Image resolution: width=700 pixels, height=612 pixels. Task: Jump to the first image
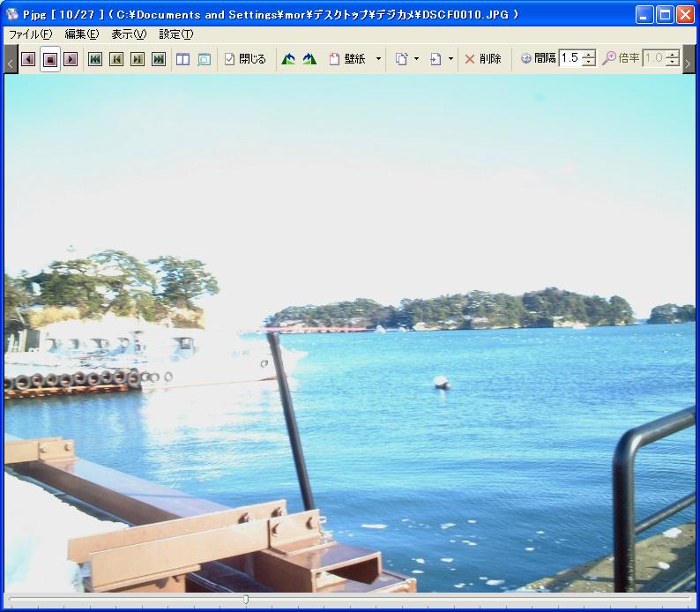coord(95,59)
